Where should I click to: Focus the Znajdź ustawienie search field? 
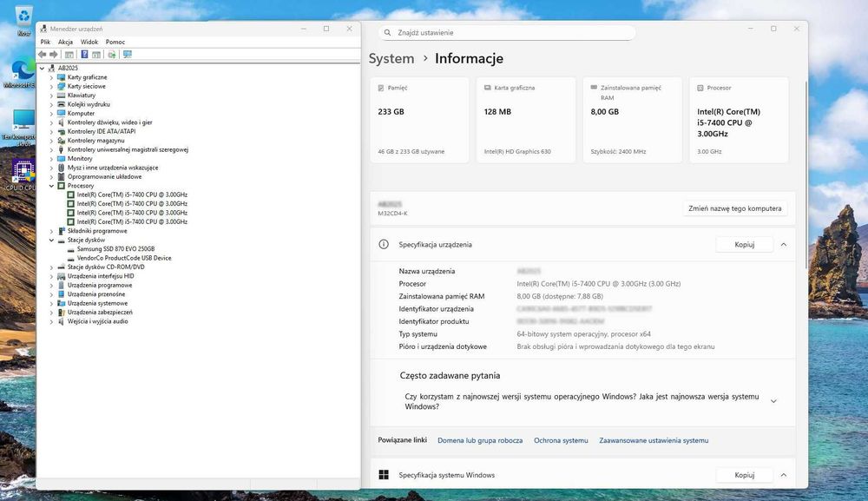point(507,33)
